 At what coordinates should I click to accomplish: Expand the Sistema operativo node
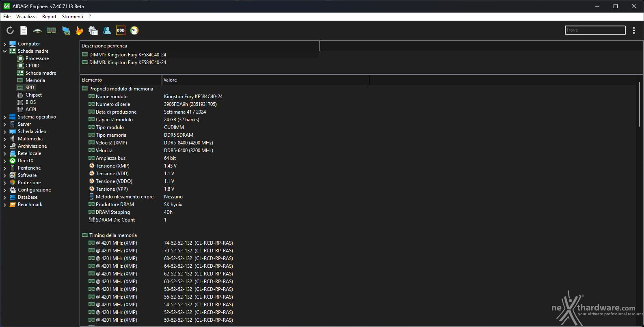(4, 117)
